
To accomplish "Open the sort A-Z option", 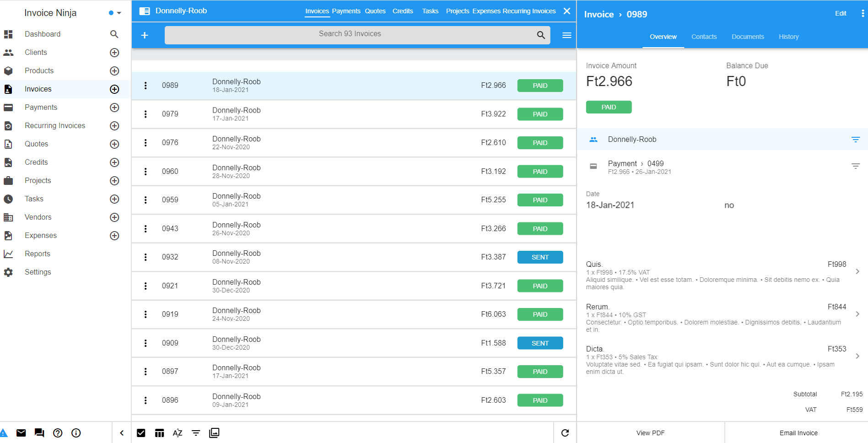I will [x=178, y=433].
